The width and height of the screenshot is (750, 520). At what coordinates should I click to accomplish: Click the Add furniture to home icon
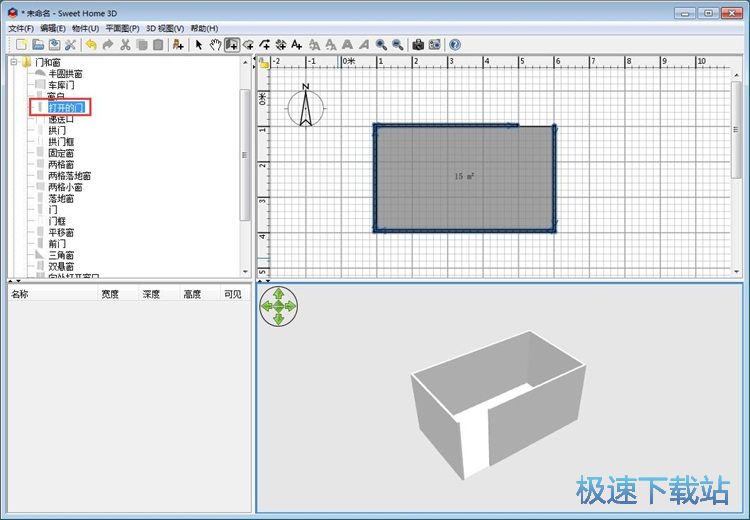click(178, 44)
